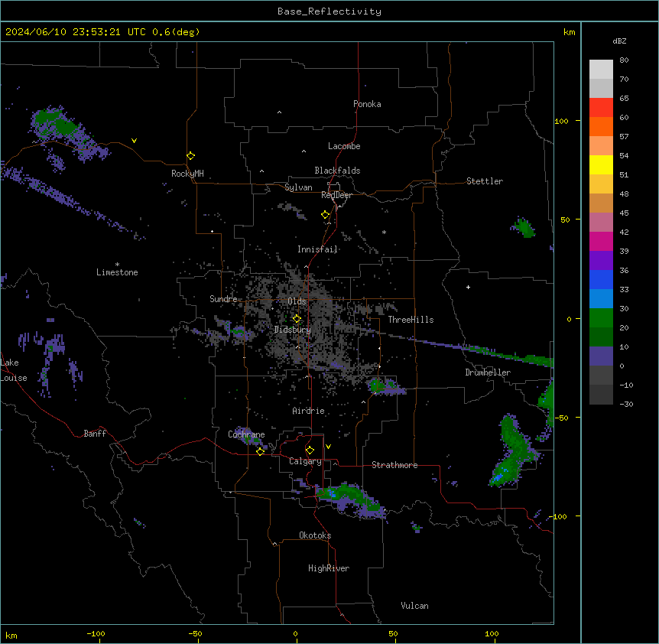The height and width of the screenshot is (644, 659).
Task: Select the Stettler city label
Action: click(485, 181)
